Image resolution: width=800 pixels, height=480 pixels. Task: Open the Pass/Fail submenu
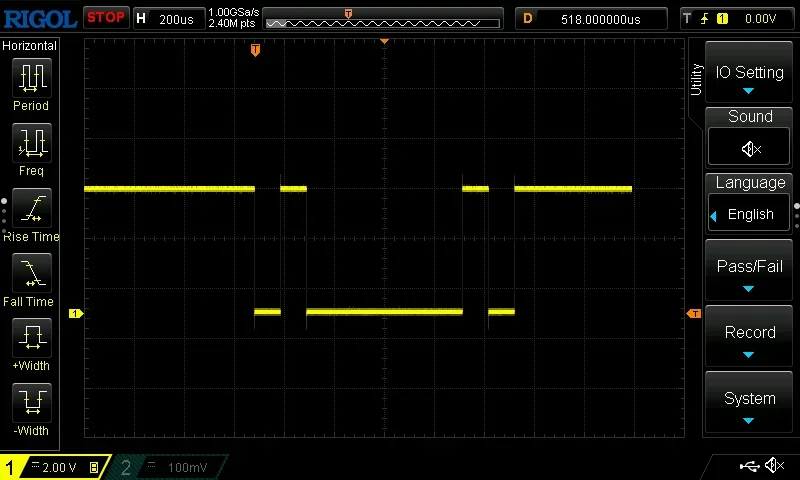(749, 270)
